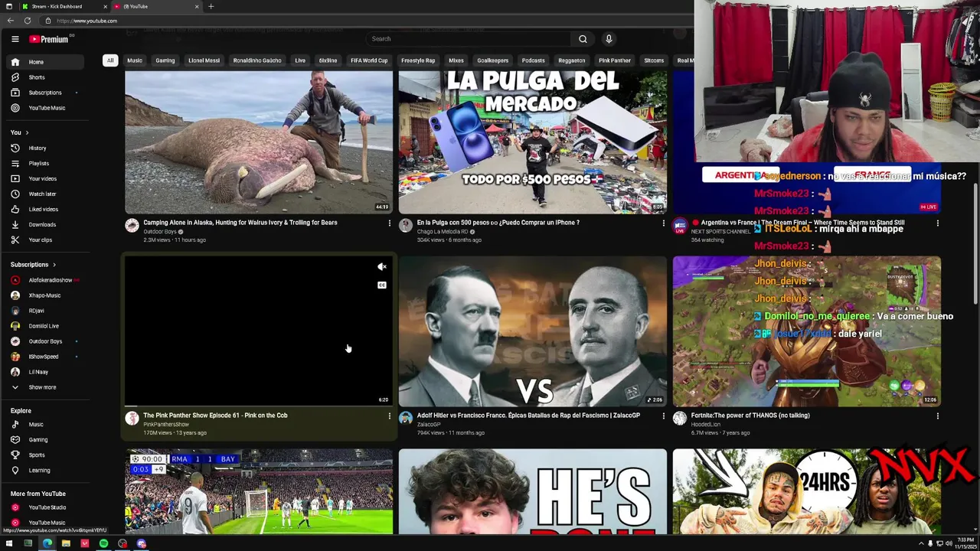Open the Fortnite THANOS video thumbnail
Image resolution: width=980 pixels, height=551 pixels.
pyautogui.click(x=806, y=331)
